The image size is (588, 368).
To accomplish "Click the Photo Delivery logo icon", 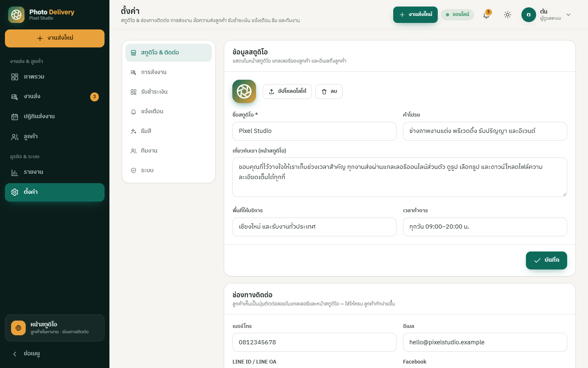I will [16, 15].
